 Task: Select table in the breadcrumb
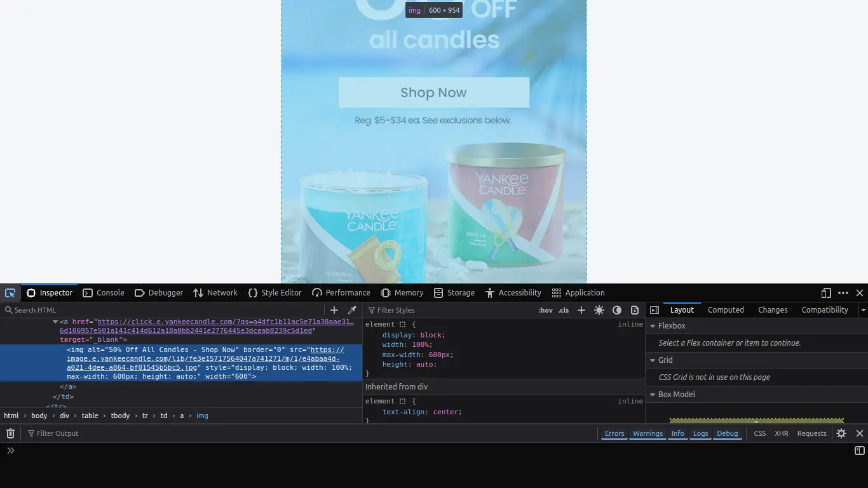point(90,416)
